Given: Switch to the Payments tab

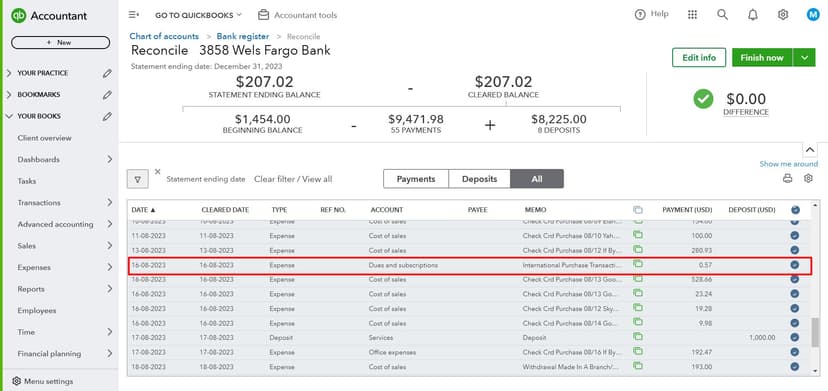Looking at the screenshot, I should point(416,179).
